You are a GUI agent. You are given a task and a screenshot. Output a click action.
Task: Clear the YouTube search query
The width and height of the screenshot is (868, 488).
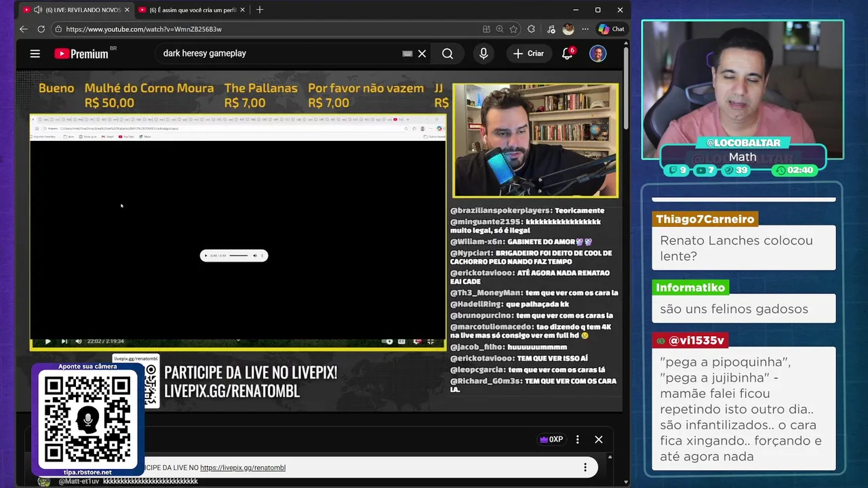[x=422, y=54]
